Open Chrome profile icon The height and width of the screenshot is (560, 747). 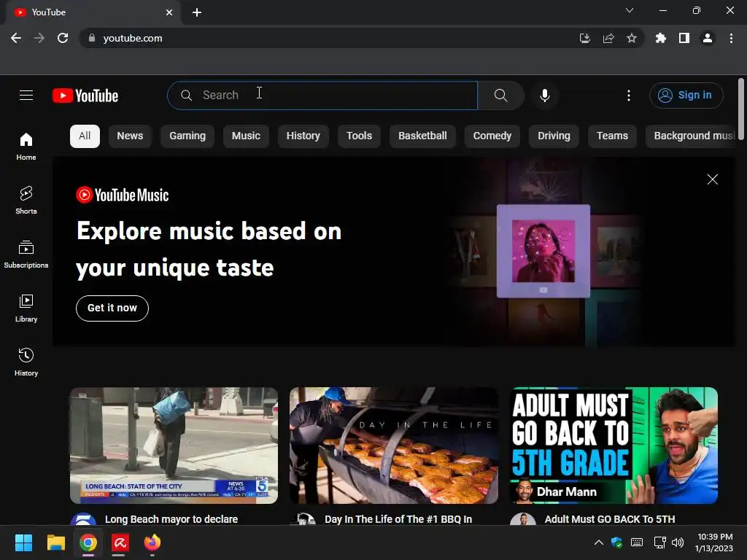click(x=708, y=38)
